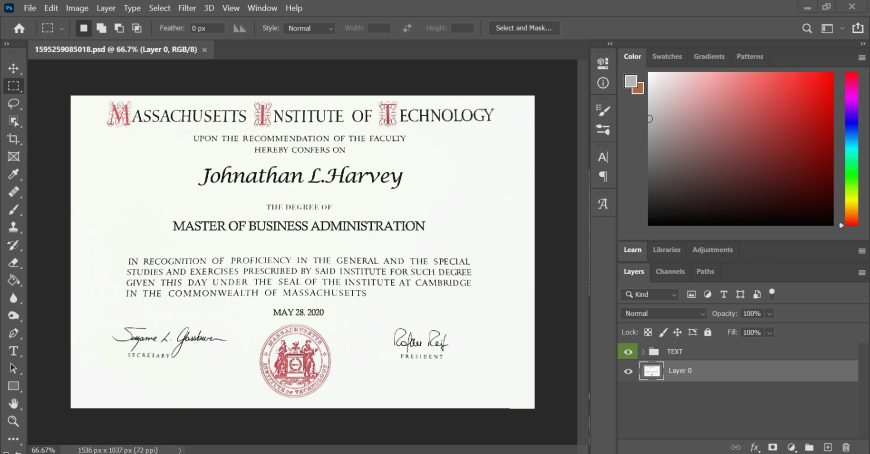Click the foreground color swatch
This screenshot has height=454, width=870.
630,81
